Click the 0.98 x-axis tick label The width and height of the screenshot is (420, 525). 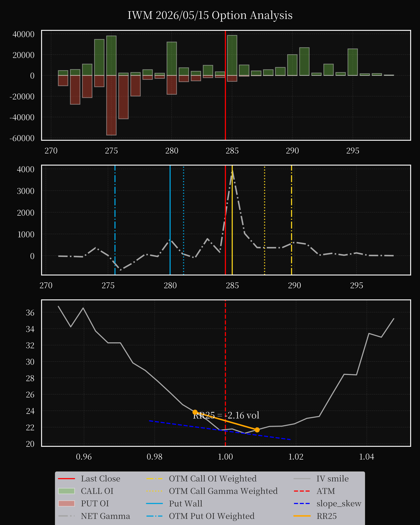pyautogui.click(x=154, y=457)
